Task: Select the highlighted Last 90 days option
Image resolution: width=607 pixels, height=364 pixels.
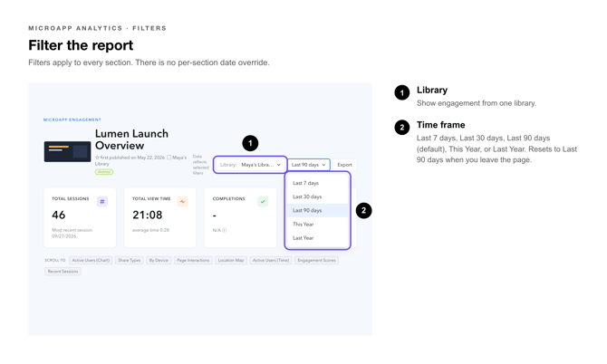Action: (x=317, y=210)
